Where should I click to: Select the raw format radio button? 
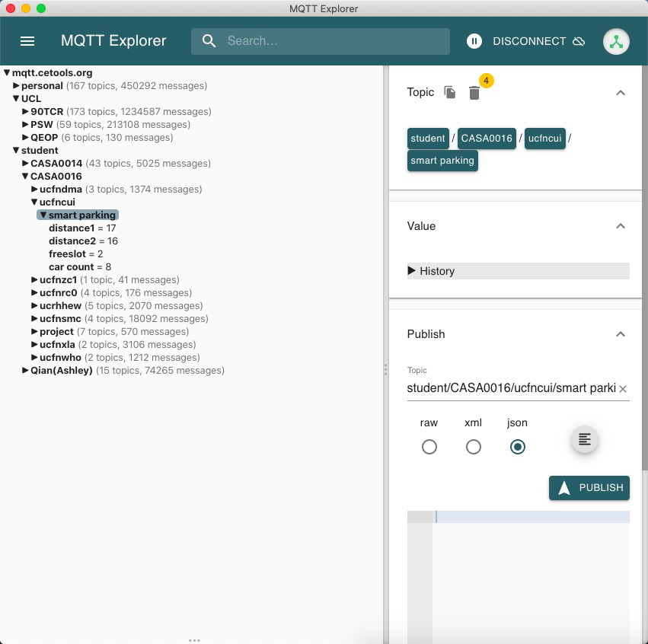pos(429,447)
